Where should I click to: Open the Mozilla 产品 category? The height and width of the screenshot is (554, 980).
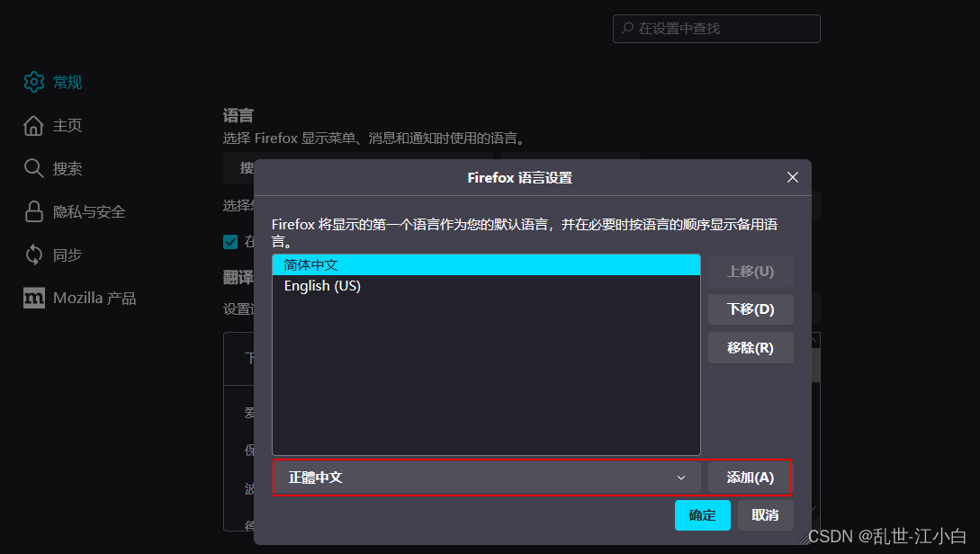tap(94, 298)
